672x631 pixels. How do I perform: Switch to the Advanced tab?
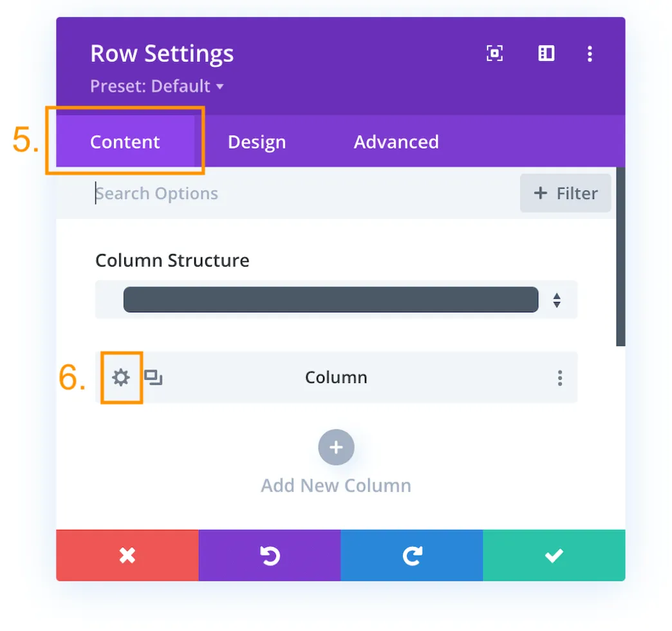pyautogui.click(x=396, y=142)
